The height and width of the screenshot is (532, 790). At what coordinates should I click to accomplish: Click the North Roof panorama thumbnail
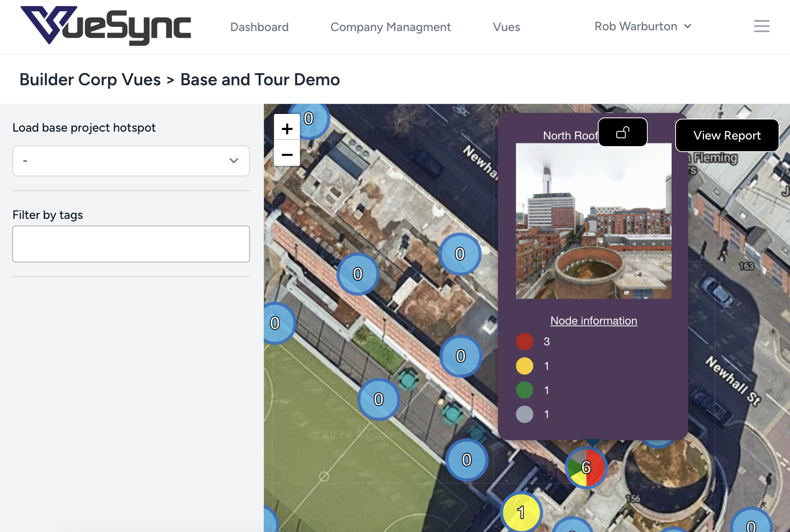593,221
